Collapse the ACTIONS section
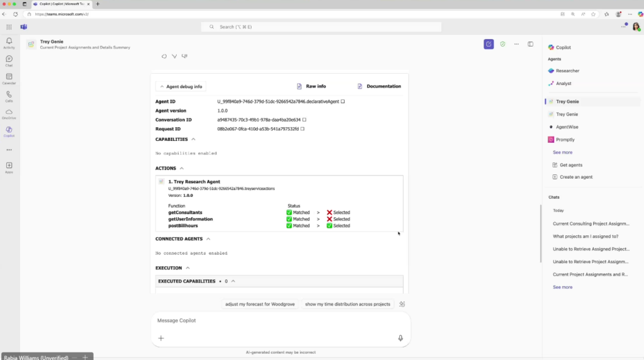 (182, 168)
